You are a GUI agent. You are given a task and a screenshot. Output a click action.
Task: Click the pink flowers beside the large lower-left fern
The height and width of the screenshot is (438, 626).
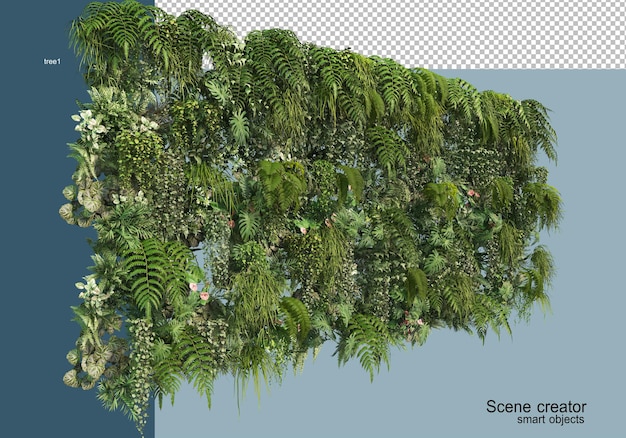(x=199, y=291)
